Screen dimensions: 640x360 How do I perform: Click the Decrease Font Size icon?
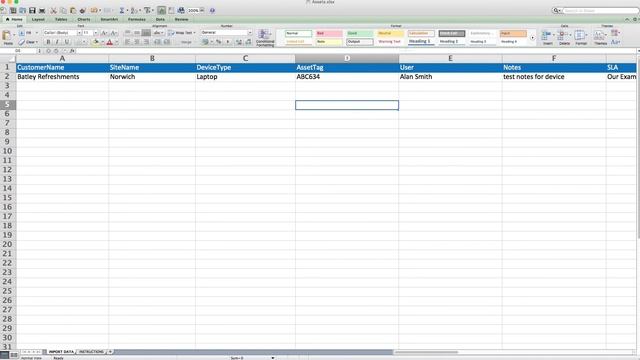114,33
